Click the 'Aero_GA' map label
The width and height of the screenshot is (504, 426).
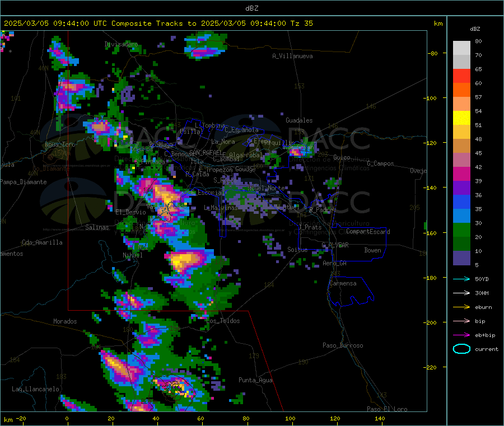(335, 263)
